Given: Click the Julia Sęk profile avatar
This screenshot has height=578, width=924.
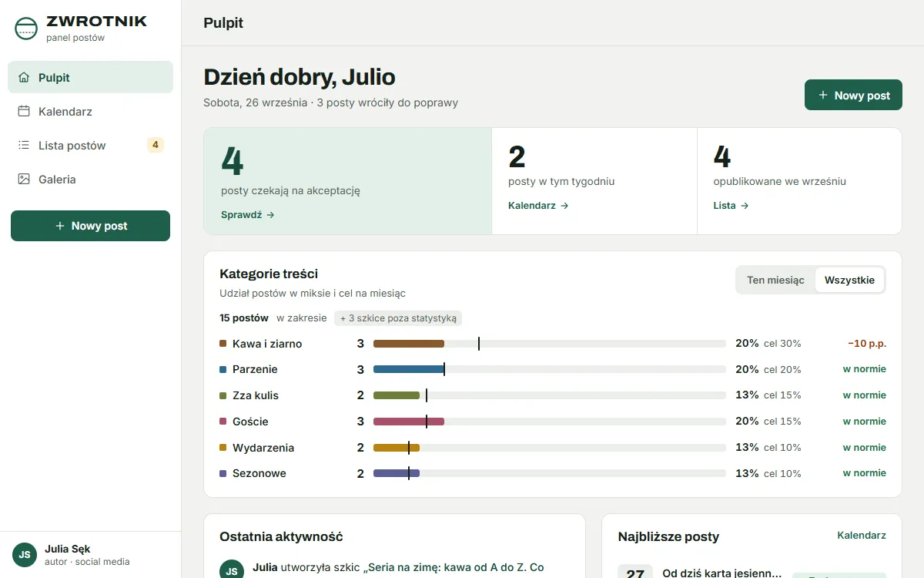Looking at the screenshot, I should pyautogui.click(x=25, y=555).
